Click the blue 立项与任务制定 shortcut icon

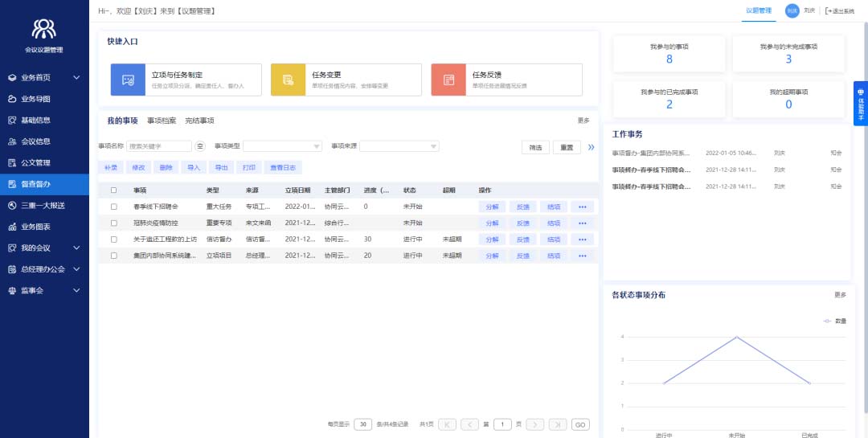[128, 80]
